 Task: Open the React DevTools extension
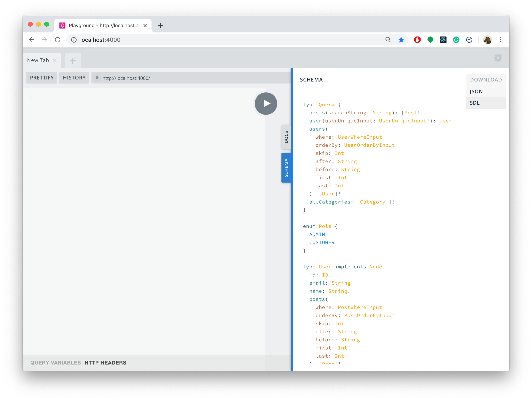click(x=443, y=40)
